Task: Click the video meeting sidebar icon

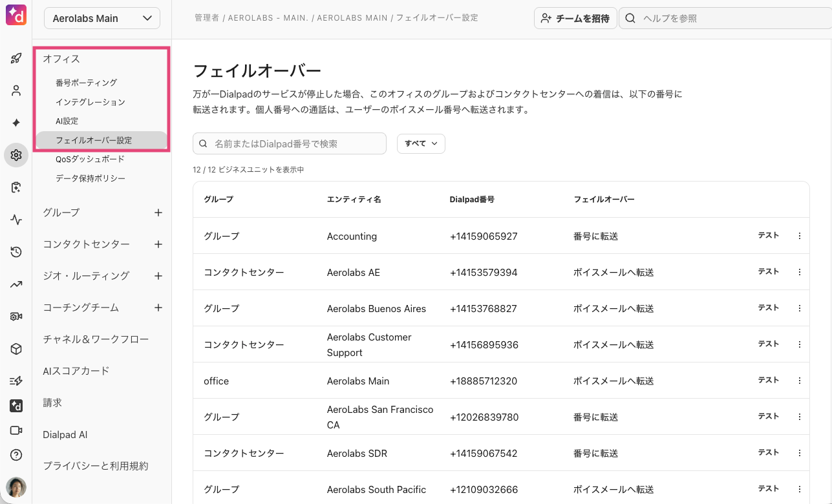Action: pyautogui.click(x=16, y=430)
